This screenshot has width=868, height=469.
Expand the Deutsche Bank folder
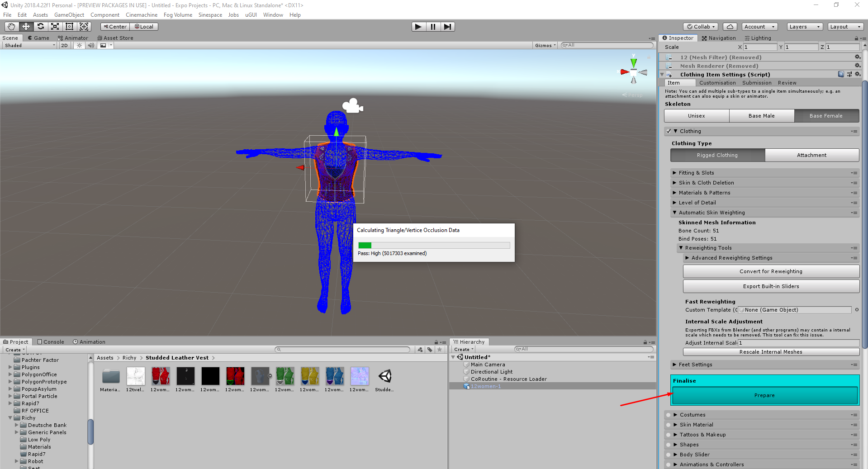coord(17,425)
